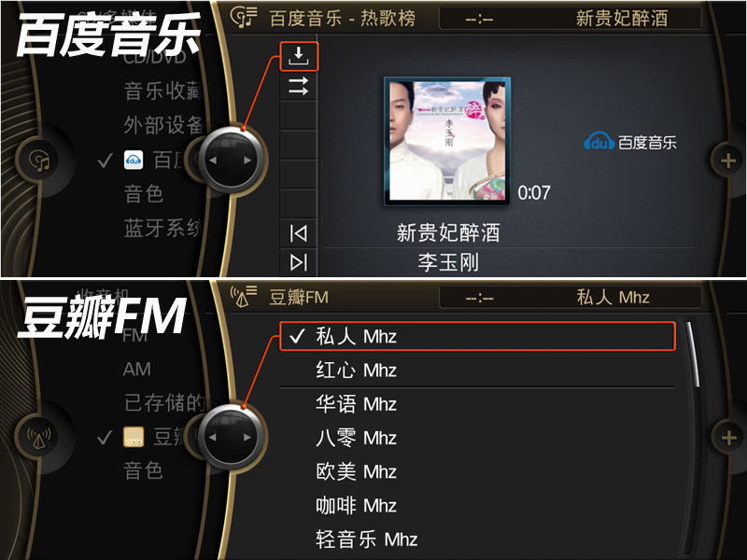Click the radio antenna icon on the left

(39, 437)
